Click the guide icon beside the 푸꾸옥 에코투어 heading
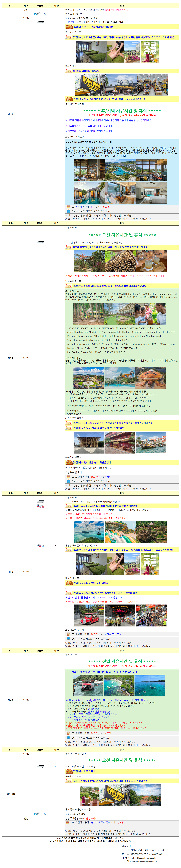The width and height of the screenshot is (181, 868). (69, 247)
